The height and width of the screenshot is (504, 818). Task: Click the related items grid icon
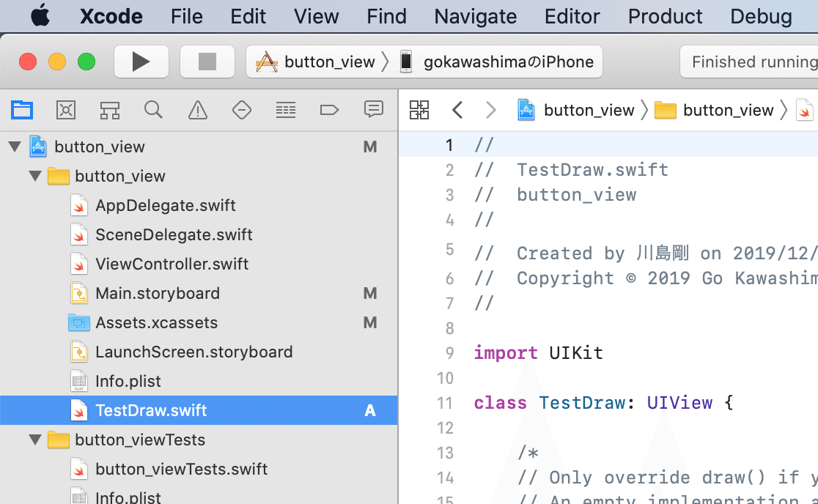419,110
